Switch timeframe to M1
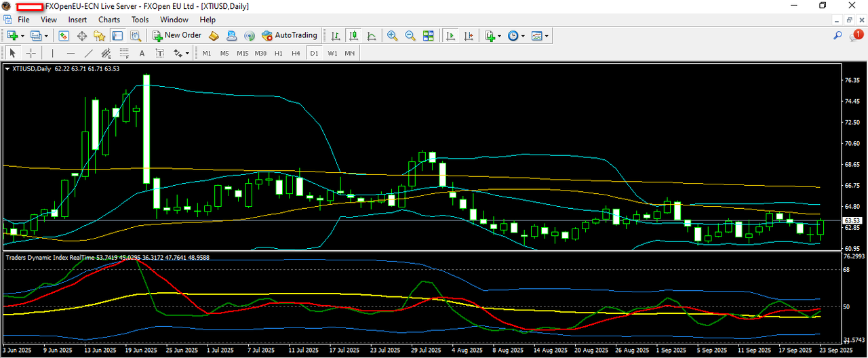Image resolution: width=868 pixels, height=358 pixels. (207, 53)
